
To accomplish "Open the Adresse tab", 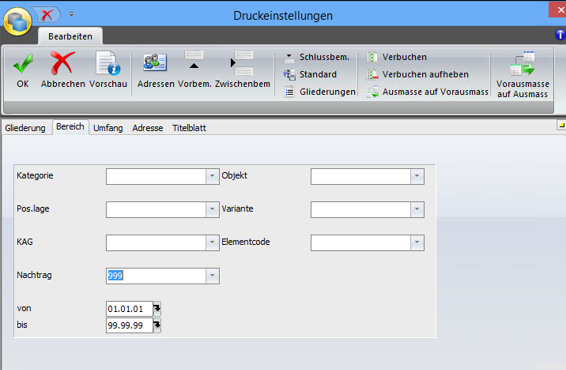I will [147, 128].
